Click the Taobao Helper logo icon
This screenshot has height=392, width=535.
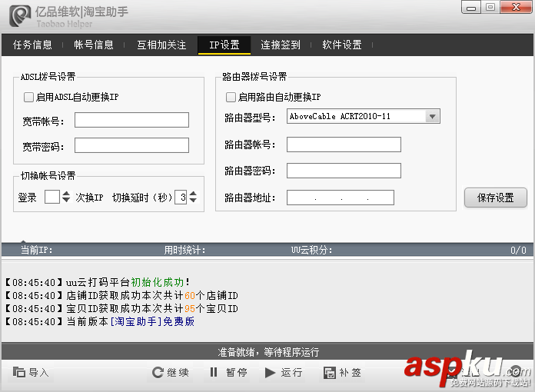[20, 15]
